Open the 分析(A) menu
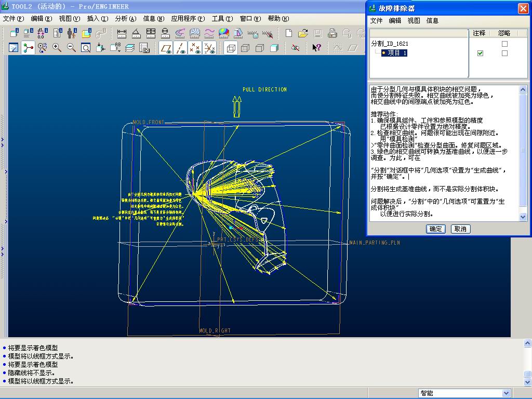The image size is (532, 399). pyautogui.click(x=126, y=19)
